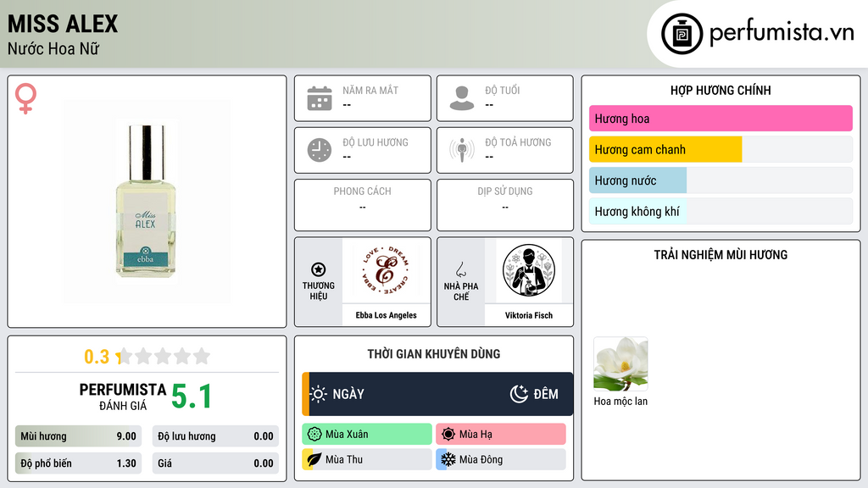
Task: Click the 0.3 user rating value
Action: pyautogui.click(x=97, y=357)
